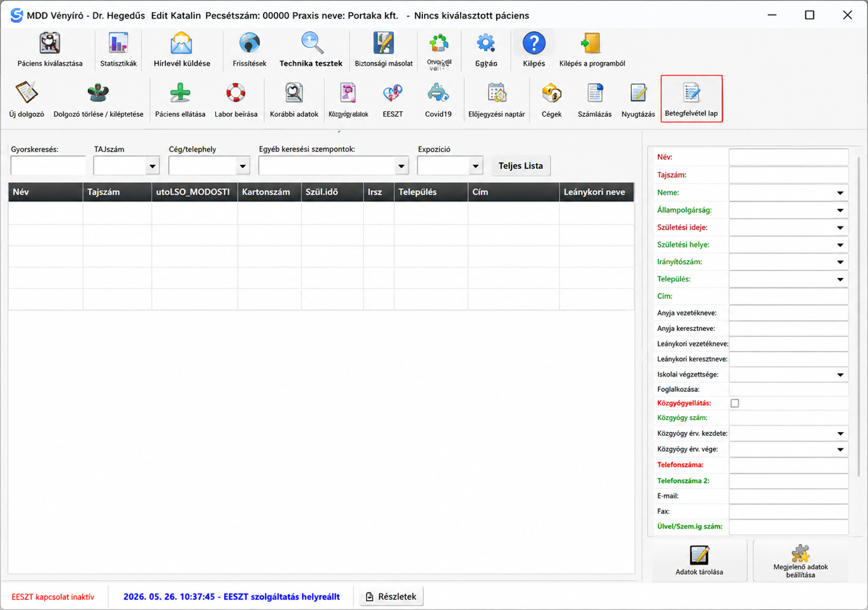The image size is (868, 610).
Task: Expand the Neme dropdown
Action: coord(840,193)
